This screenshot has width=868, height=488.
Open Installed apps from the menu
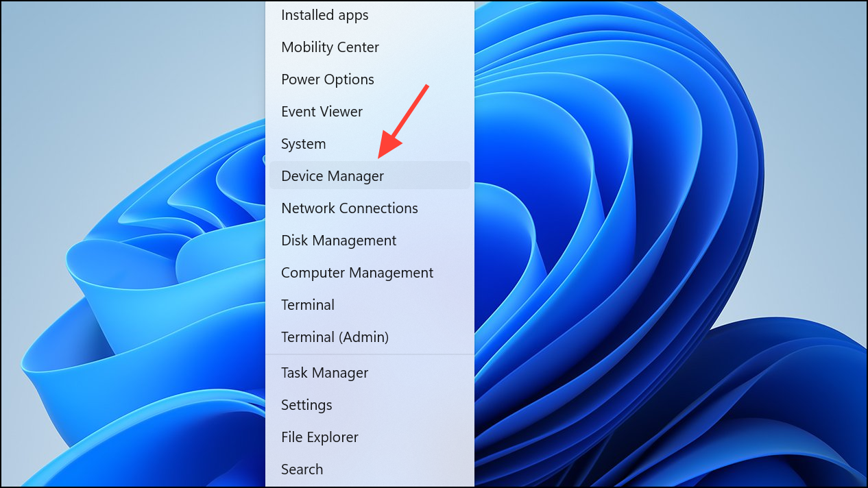click(x=370, y=15)
